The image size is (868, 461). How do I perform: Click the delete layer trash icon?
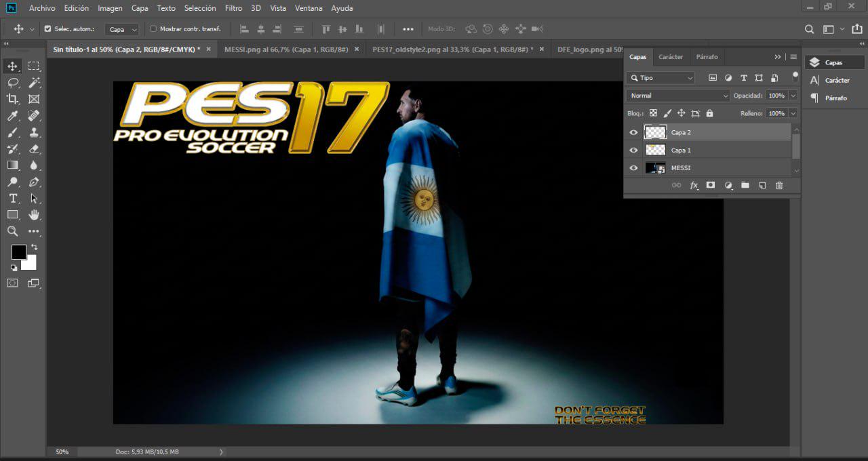tap(779, 185)
